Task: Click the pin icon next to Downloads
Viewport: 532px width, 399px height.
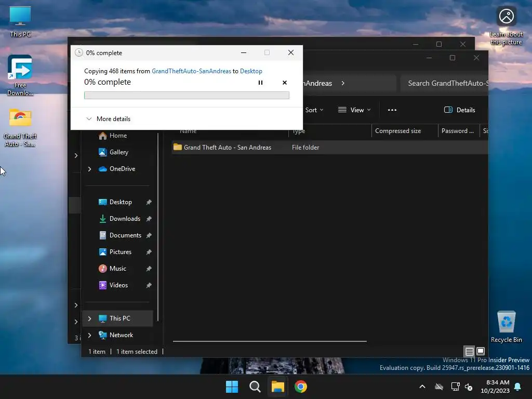Action: (x=149, y=219)
